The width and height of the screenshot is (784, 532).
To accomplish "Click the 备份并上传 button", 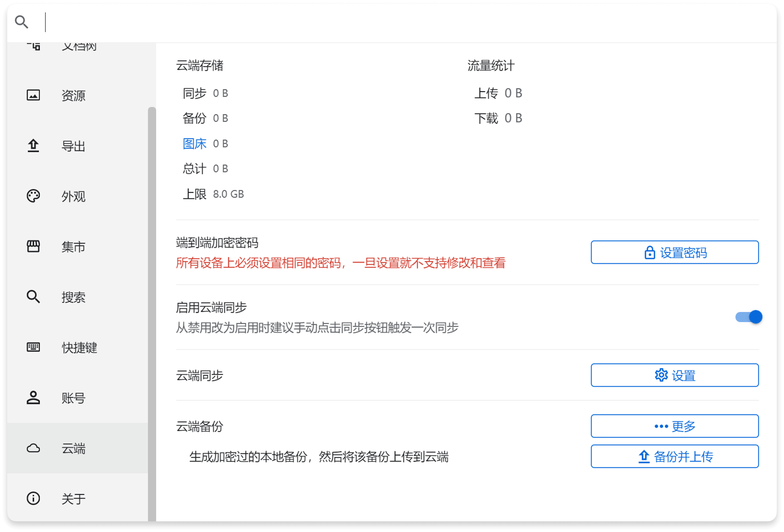I will click(x=674, y=456).
